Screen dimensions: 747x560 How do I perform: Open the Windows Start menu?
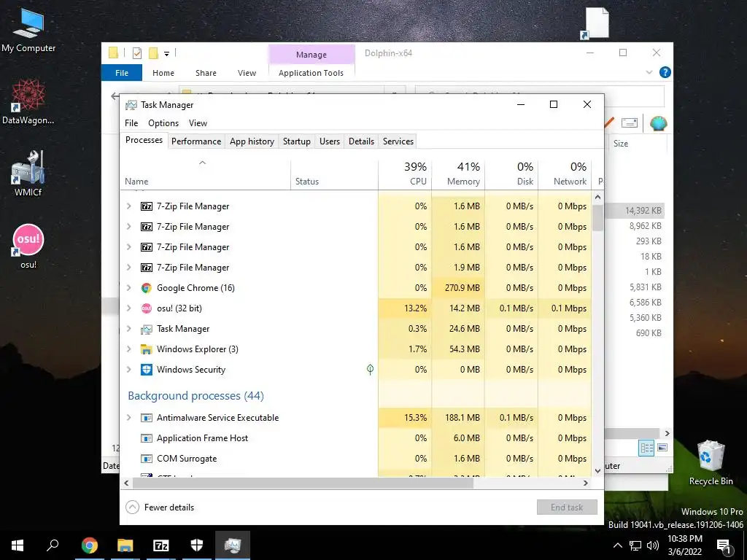point(18,545)
